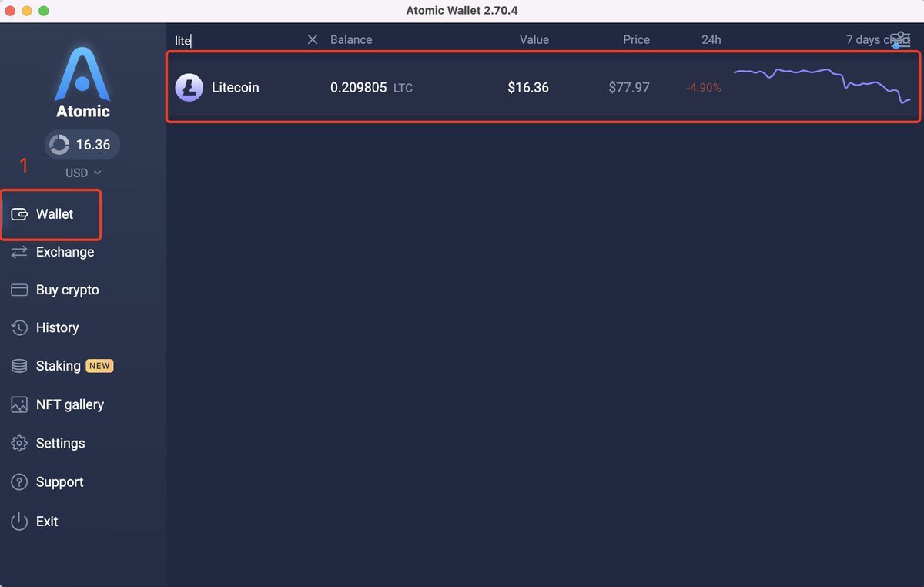Sort by Value column header
The height and width of the screenshot is (587, 924).
(534, 40)
